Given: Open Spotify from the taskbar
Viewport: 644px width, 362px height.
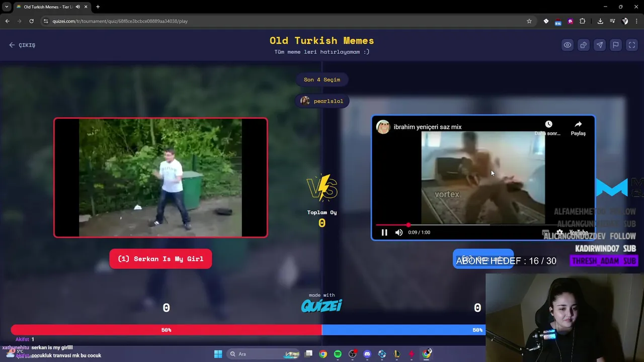Looking at the screenshot, I should pos(338,354).
